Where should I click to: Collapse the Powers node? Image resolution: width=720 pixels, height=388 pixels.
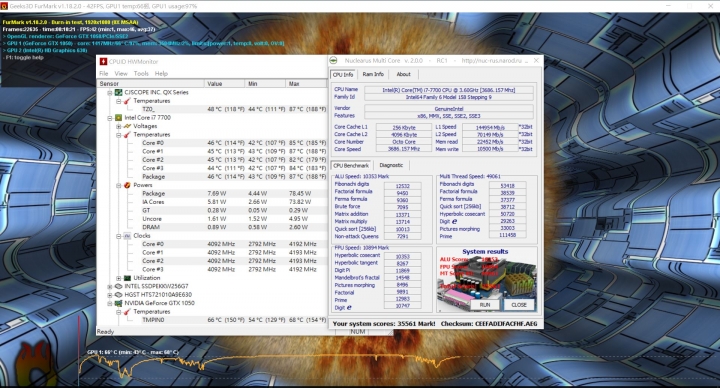tap(118, 185)
